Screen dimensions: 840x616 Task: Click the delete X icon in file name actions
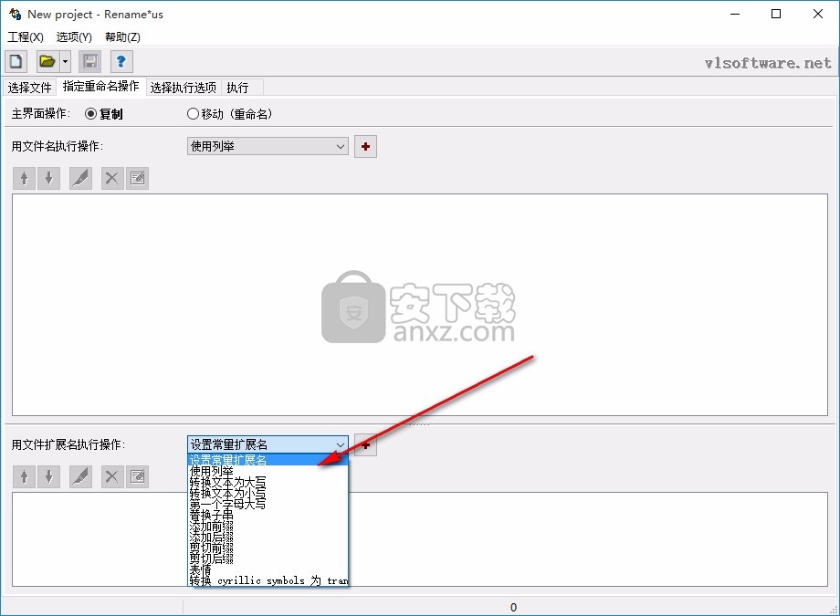[111, 178]
